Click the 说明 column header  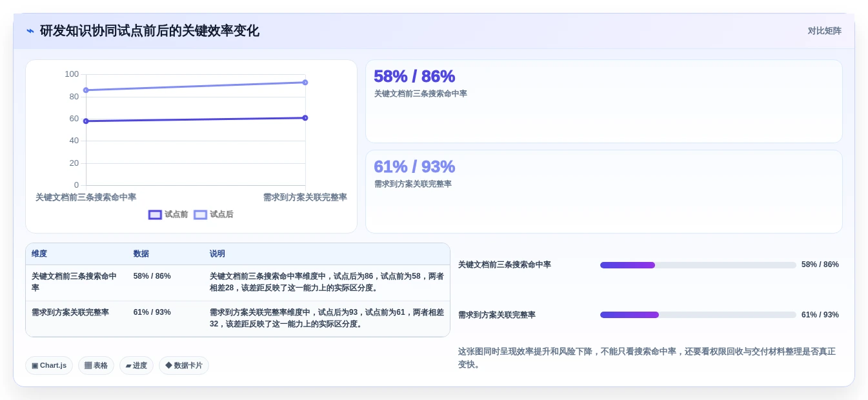pyautogui.click(x=217, y=254)
